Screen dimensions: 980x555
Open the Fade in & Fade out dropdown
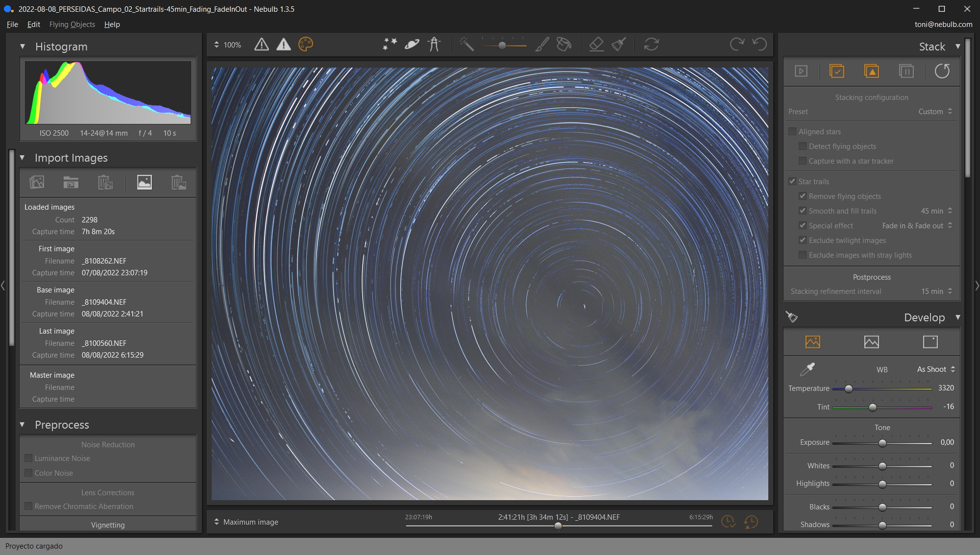[917, 225]
